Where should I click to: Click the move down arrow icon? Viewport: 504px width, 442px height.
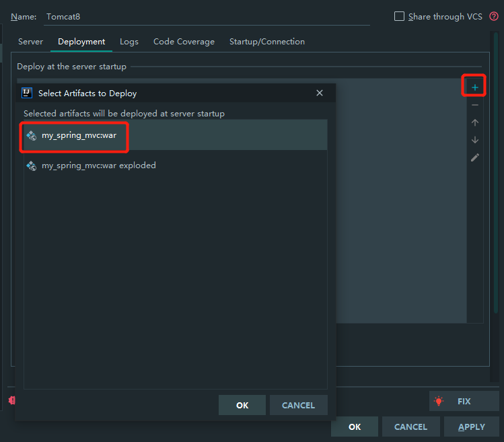pyautogui.click(x=475, y=140)
